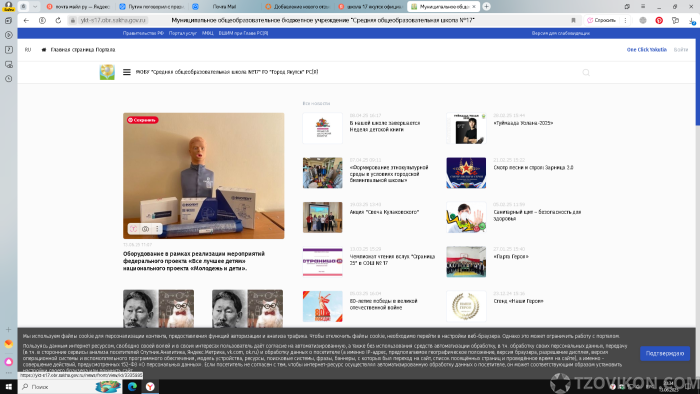Open Портал услуг top link
The image size is (700, 394).
point(183,33)
